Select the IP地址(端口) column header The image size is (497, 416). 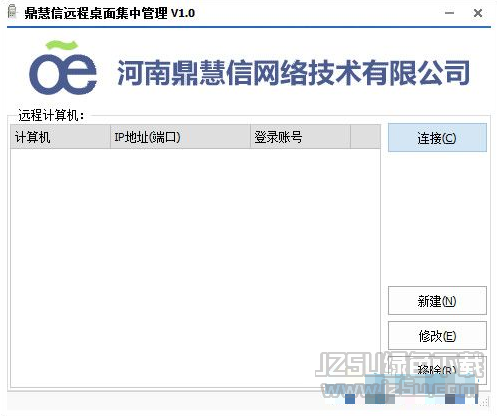click(x=180, y=137)
